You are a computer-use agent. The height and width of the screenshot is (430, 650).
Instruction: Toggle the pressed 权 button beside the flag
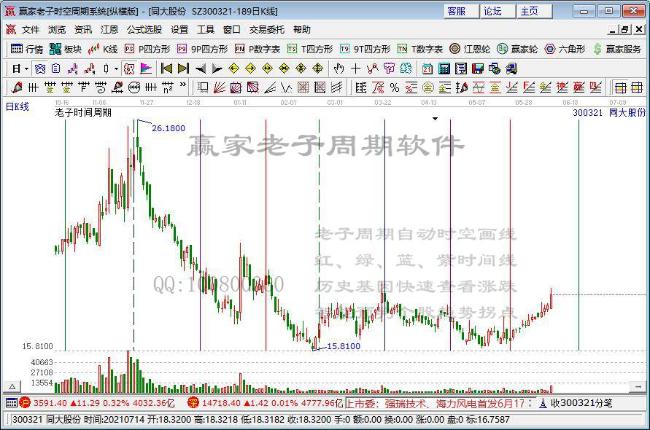click(x=129, y=68)
